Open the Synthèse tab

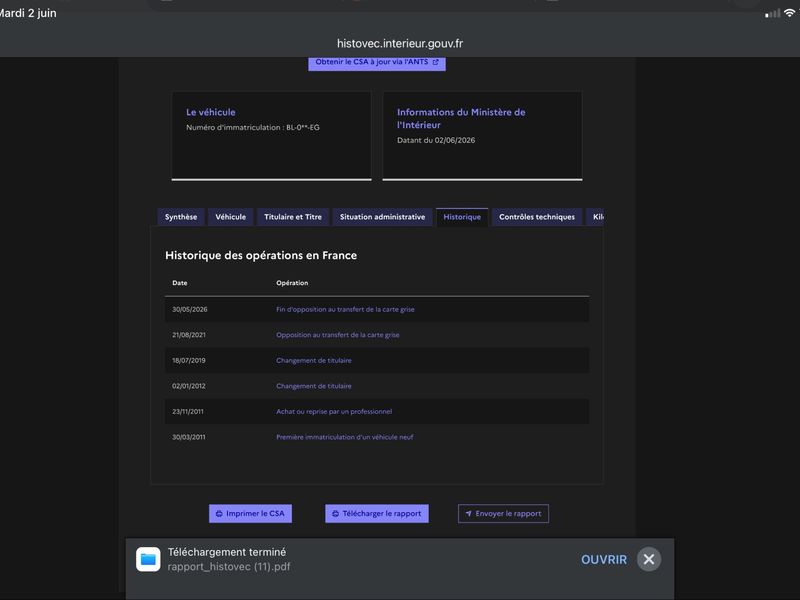(181, 217)
